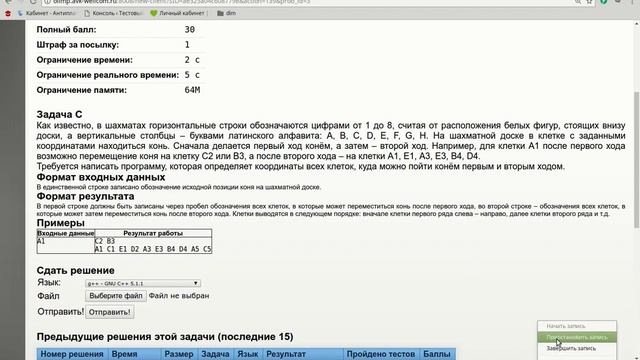Open the red icon bookmark in bookmarks bar
This screenshot has width=640, height=360.
coord(8,13)
